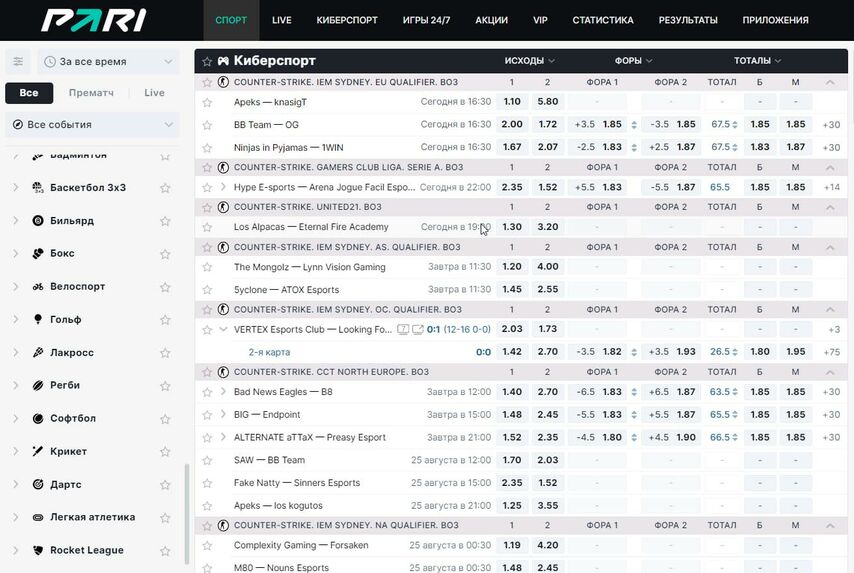Open the video stream icon for VERTEX match
The image size is (854, 573).
pyautogui.click(x=418, y=329)
